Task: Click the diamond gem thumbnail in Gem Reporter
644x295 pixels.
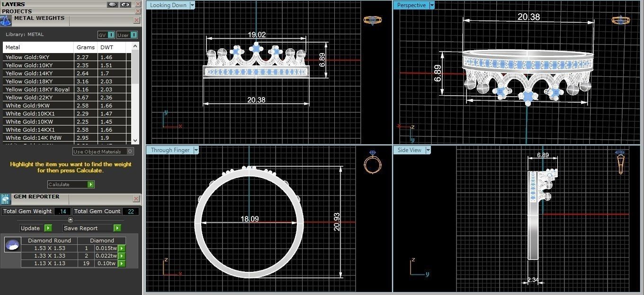Action: tap(12, 245)
